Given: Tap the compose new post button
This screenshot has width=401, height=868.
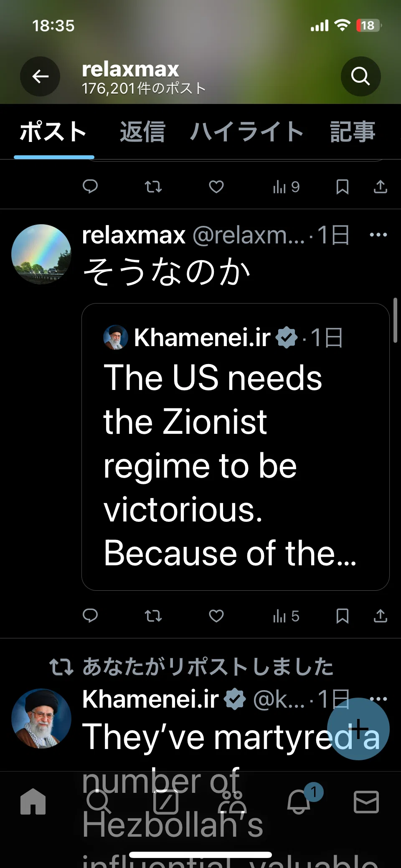Looking at the screenshot, I should click(358, 729).
